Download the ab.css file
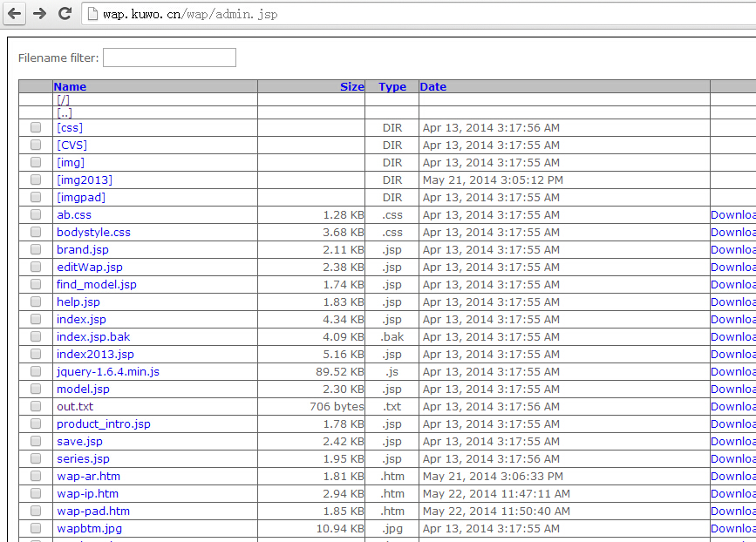 (733, 215)
